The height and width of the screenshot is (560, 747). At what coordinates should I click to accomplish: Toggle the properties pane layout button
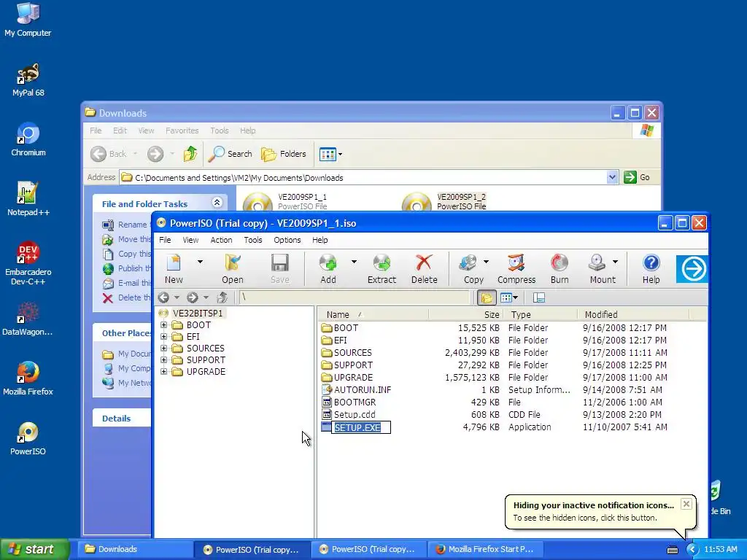(x=539, y=297)
